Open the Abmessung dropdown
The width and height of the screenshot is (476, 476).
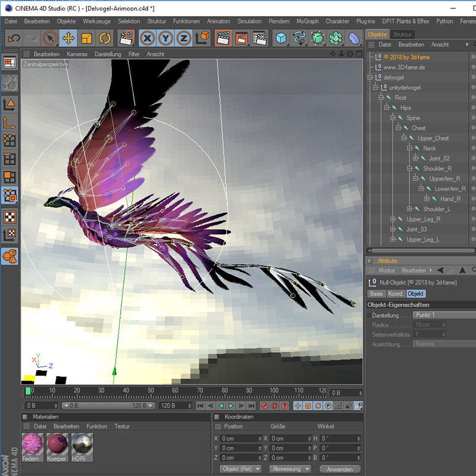[x=290, y=469]
